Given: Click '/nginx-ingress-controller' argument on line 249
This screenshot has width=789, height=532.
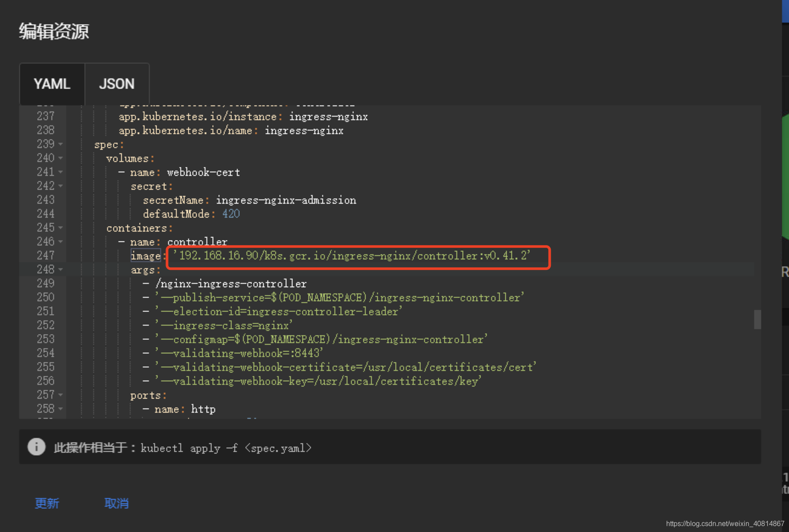Looking at the screenshot, I should click(231, 283).
